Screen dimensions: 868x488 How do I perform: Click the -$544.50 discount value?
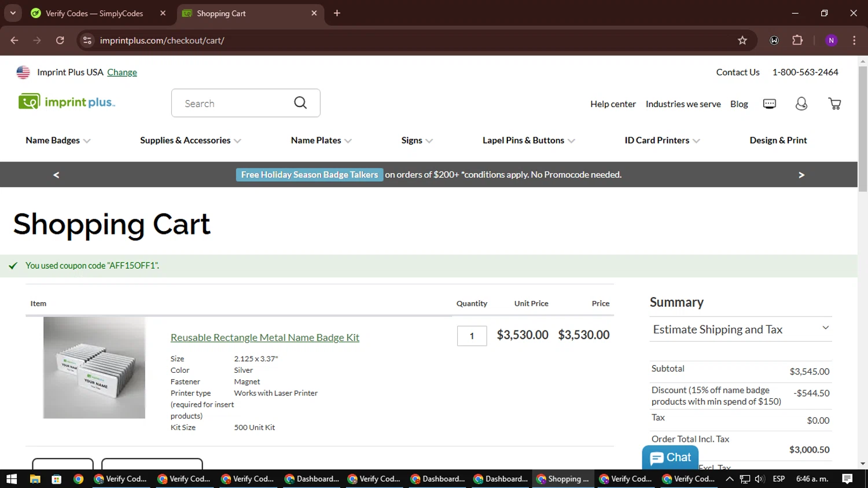coord(811,393)
